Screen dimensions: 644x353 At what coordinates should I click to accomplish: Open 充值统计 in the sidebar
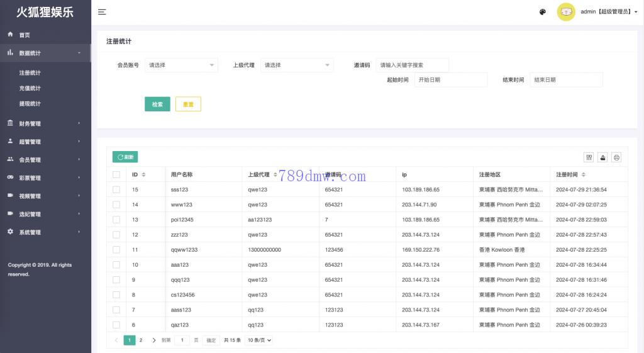pos(30,88)
